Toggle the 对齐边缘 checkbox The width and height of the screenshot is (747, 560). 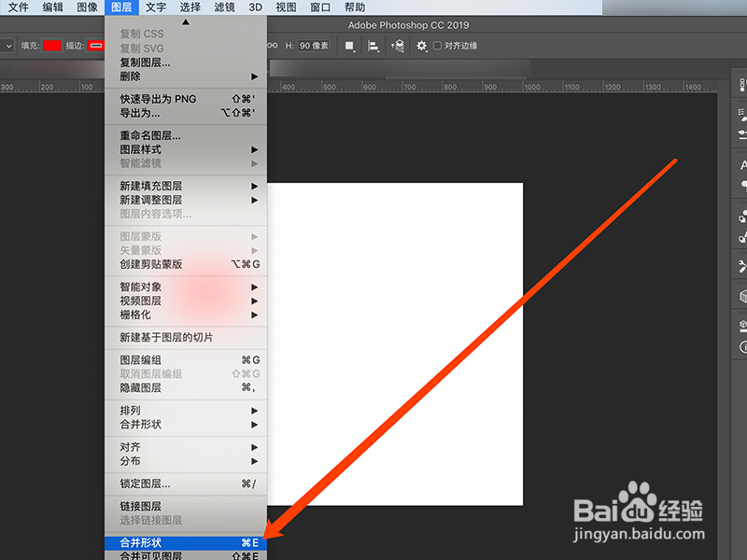pos(437,46)
